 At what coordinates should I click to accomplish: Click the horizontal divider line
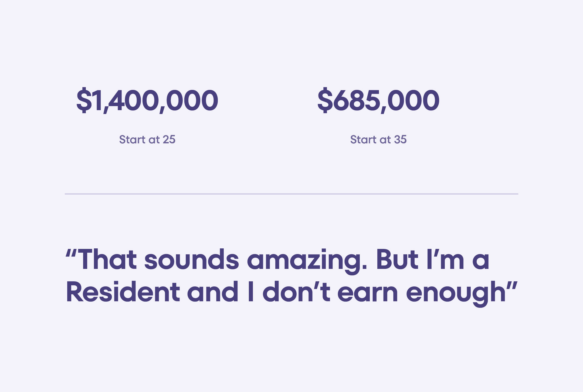click(x=291, y=194)
